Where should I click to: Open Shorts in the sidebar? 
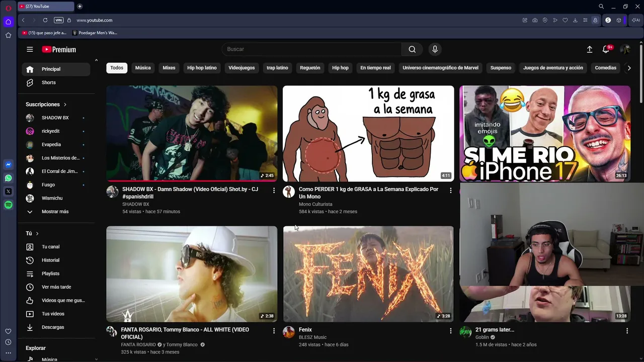click(x=56, y=82)
